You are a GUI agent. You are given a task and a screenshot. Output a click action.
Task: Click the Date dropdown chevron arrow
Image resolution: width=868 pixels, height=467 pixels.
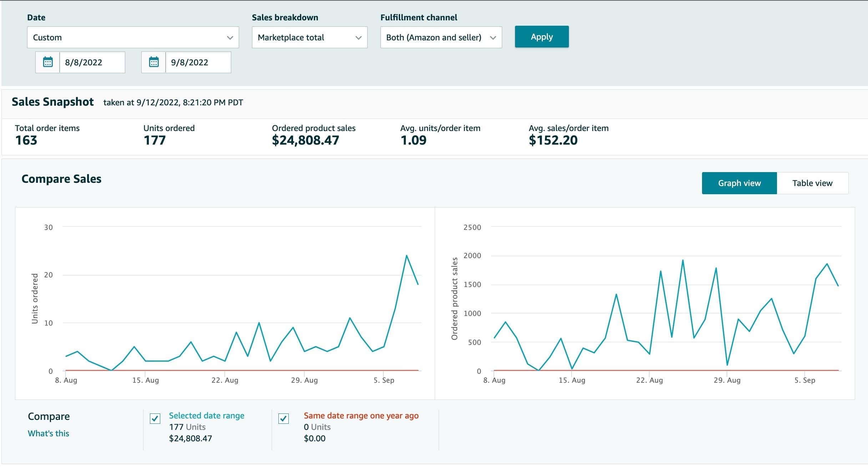click(230, 37)
